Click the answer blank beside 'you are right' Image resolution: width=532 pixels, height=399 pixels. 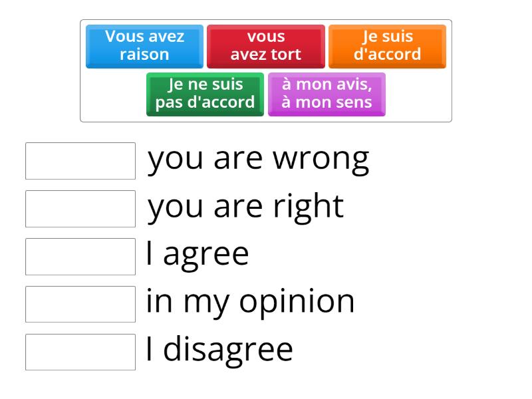(x=80, y=209)
